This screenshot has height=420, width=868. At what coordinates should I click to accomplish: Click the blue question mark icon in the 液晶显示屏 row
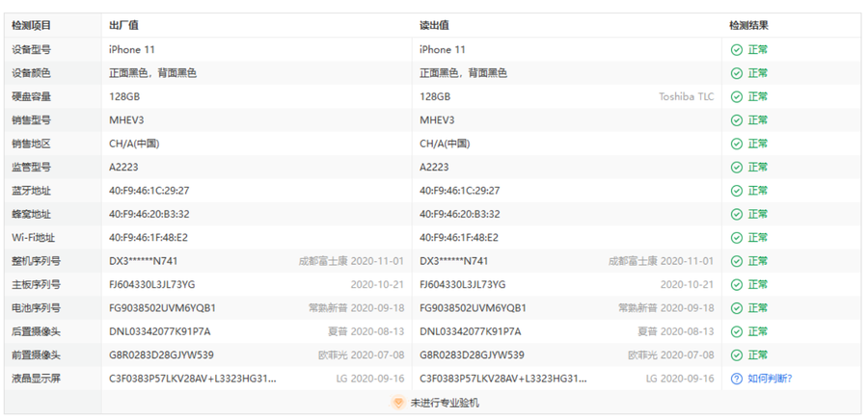(736, 379)
